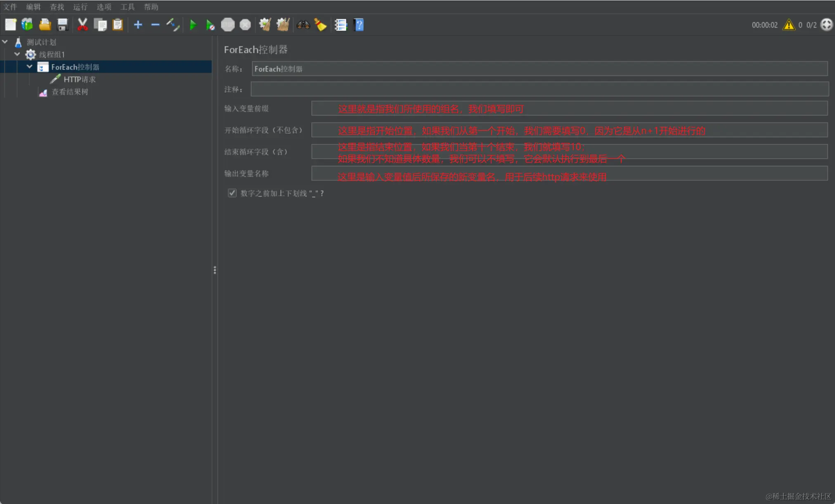This screenshot has width=835, height=504.
Task: Collapse the 测试计划 tree node
Action: pyautogui.click(x=5, y=42)
